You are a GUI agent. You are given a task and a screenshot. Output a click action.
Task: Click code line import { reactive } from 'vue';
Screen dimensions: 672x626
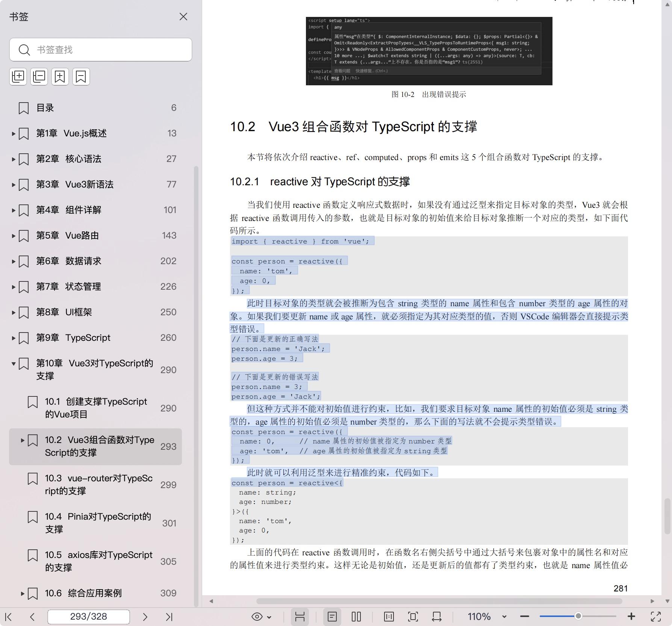(300, 241)
